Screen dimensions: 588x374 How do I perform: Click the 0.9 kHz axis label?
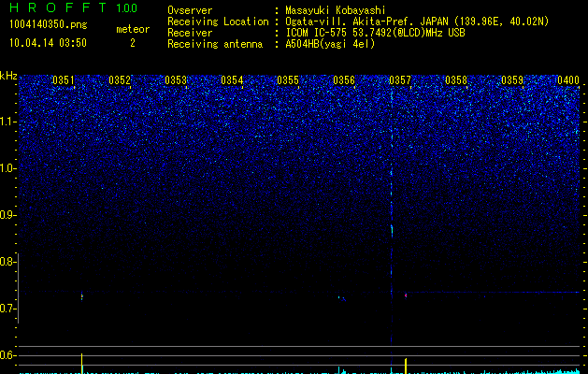click(7, 215)
